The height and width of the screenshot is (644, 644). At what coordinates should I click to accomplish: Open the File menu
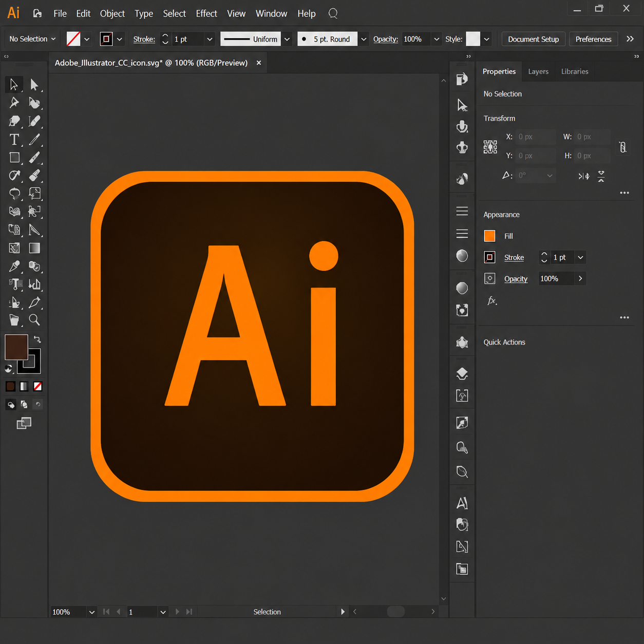pyautogui.click(x=60, y=13)
